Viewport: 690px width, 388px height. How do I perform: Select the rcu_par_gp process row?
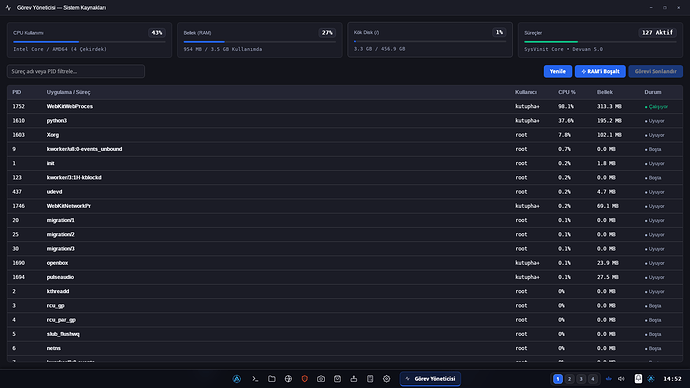coord(345,320)
